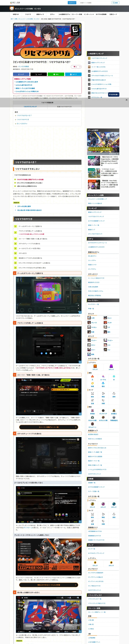Viewport: 129px width, 644px height.
Task: Open the ゼンゼロ攻略班 editor link
Action: point(24,67)
